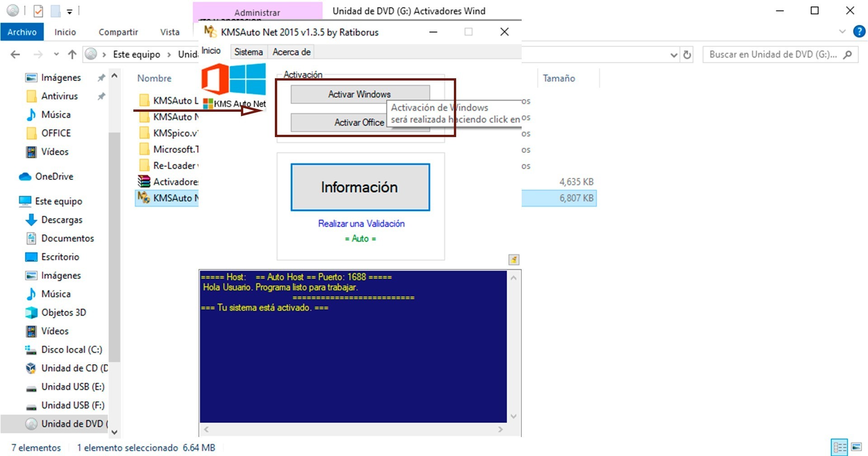Viewport: 868px width, 456px height.
Task: Click the small yellow icon above log
Action: point(514,260)
